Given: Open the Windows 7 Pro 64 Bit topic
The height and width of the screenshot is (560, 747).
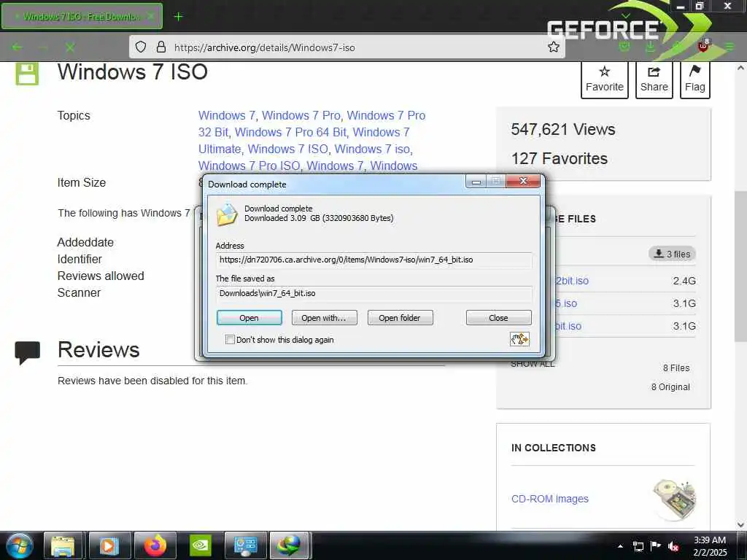Looking at the screenshot, I should tap(290, 132).
